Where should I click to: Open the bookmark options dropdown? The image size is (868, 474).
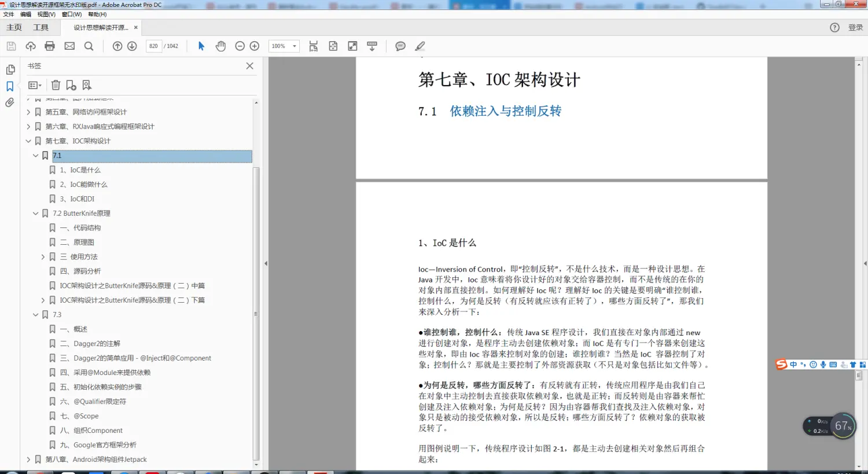coord(35,86)
